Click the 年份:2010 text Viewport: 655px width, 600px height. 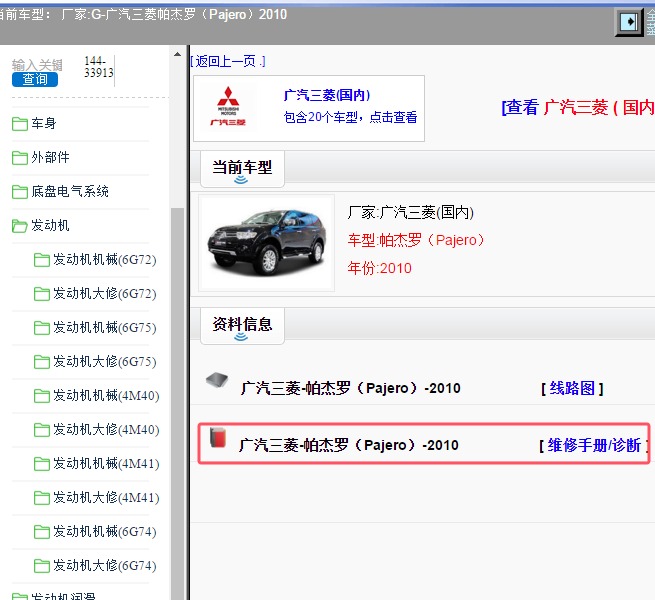379,268
